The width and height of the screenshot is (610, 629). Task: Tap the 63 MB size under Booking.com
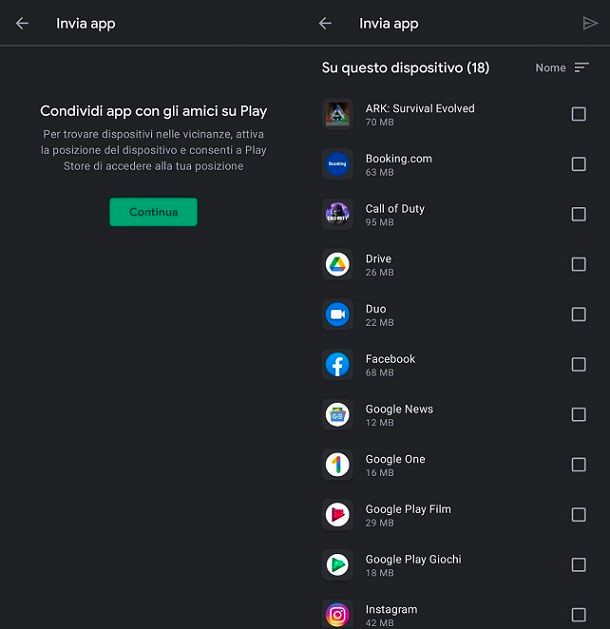coord(379,172)
